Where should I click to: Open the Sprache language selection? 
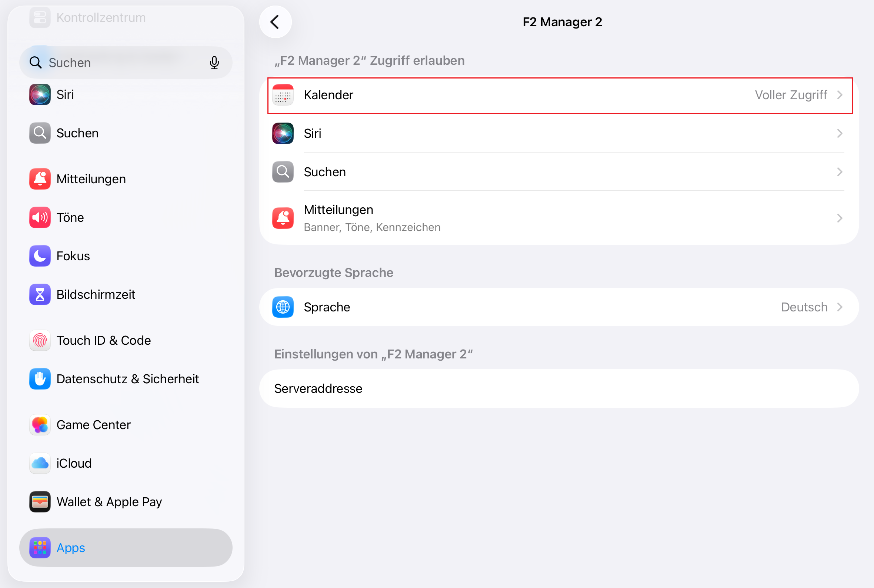(563, 307)
